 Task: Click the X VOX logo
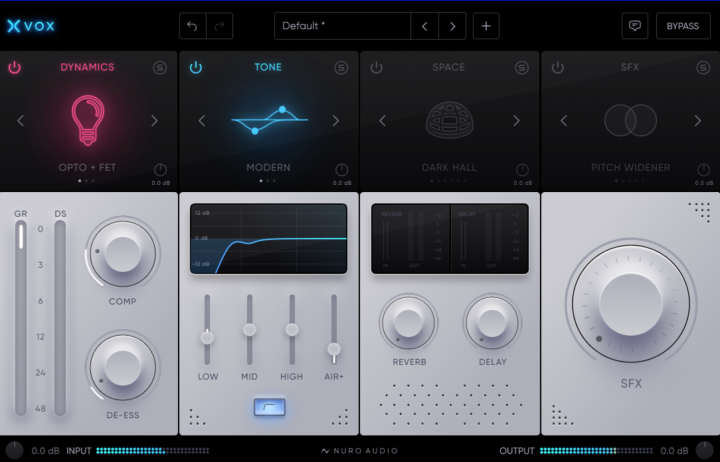pos(31,26)
